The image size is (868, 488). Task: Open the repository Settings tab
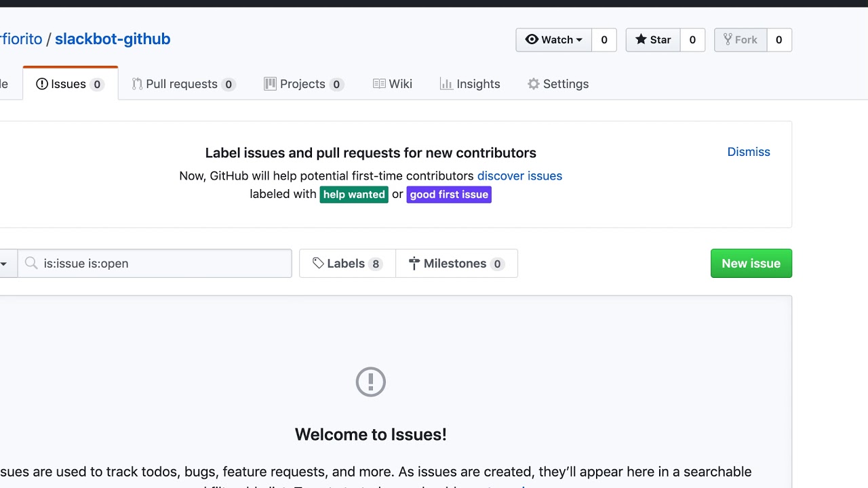click(x=558, y=84)
